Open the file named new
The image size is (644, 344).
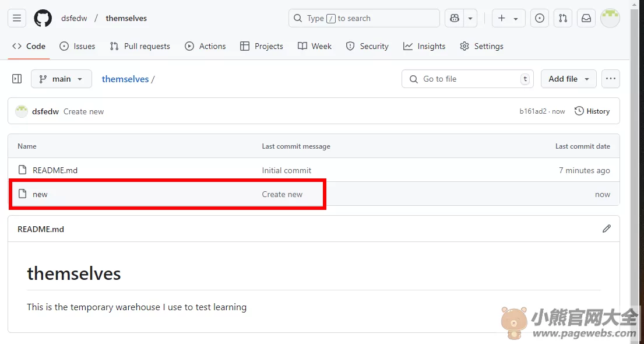click(40, 194)
